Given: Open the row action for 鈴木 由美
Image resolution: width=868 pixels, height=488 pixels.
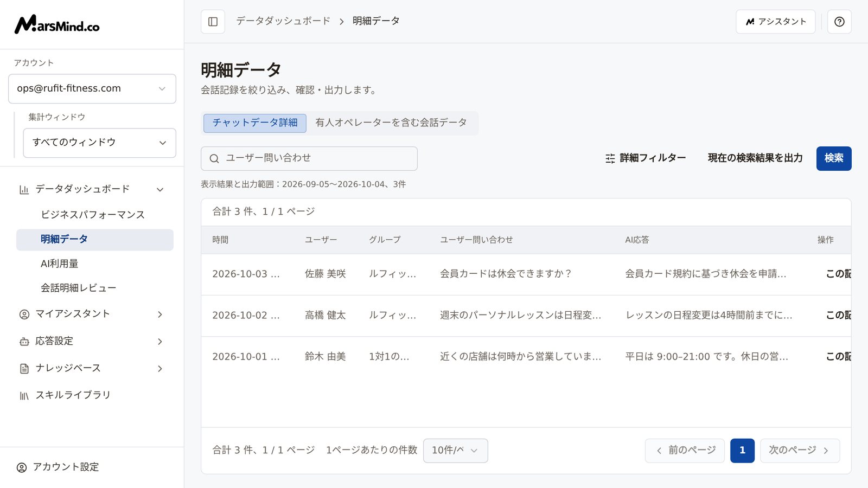Looking at the screenshot, I should (838, 357).
